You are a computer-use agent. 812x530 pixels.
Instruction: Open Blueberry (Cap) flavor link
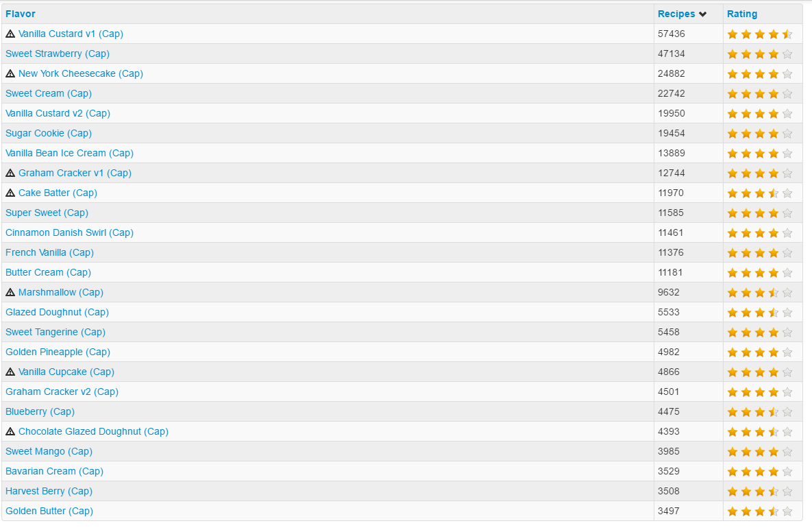click(40, 411)
